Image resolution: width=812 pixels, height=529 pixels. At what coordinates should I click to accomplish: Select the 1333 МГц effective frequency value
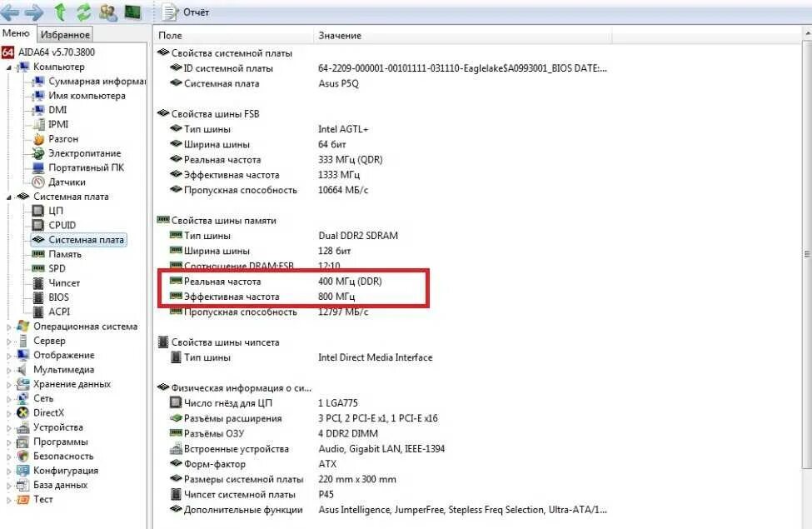pos(339,175)
